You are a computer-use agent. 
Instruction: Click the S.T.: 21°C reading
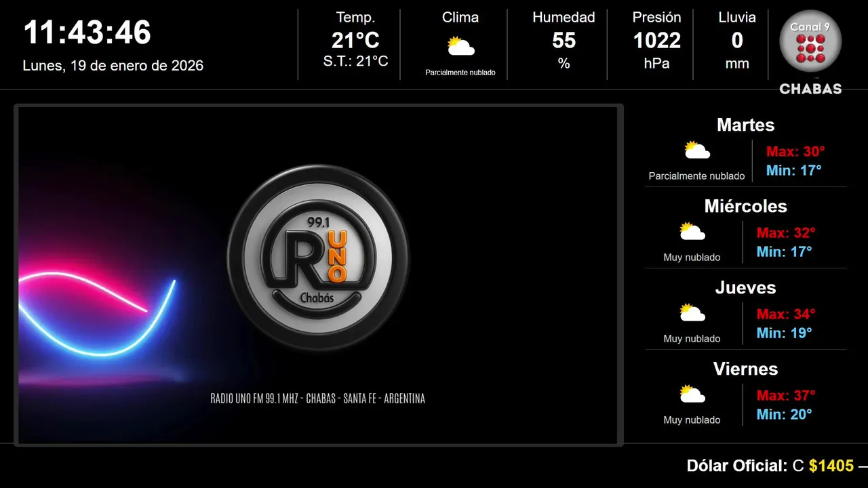coord(355,62)
